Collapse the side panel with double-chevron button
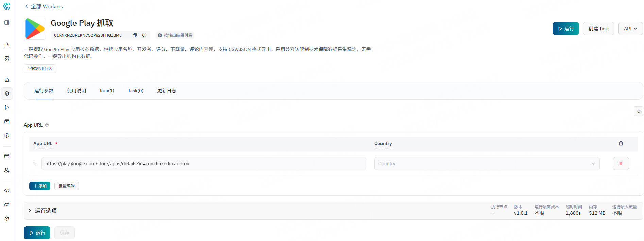 (x=638, y=111)
